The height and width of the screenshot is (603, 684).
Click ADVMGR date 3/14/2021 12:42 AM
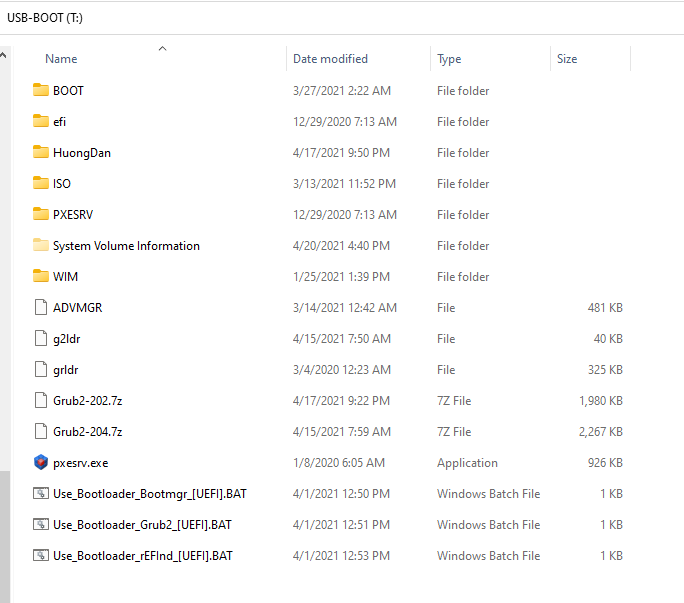(x=345, y=308)
